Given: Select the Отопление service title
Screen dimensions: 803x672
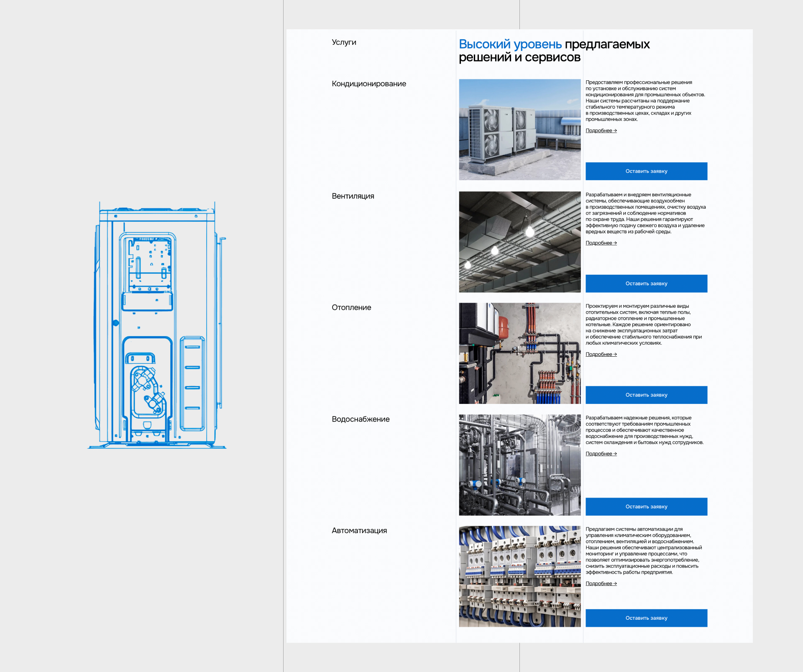Looking at the screenshot, I should coord(351,308).
